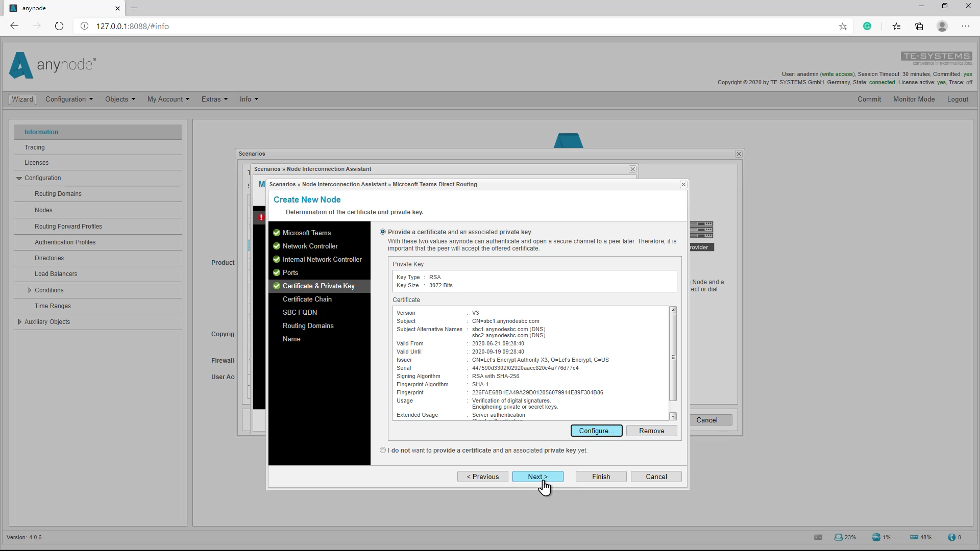Select the Name wizard step
980x551 pixels.
pos(291,339)
